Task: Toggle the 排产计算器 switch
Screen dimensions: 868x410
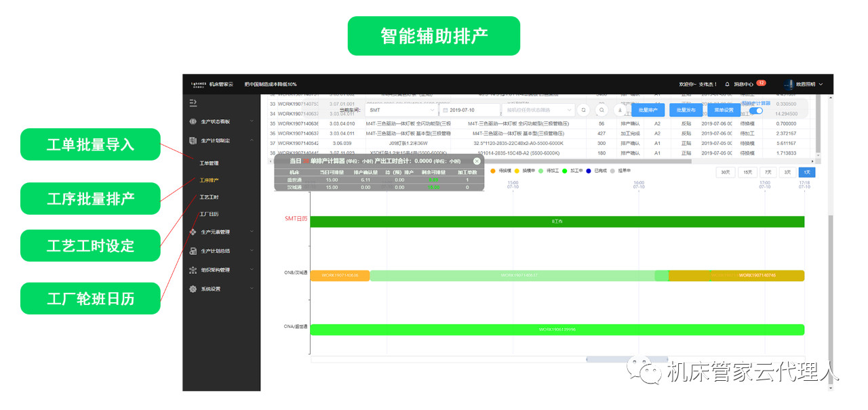Action: tap(756, 110)
